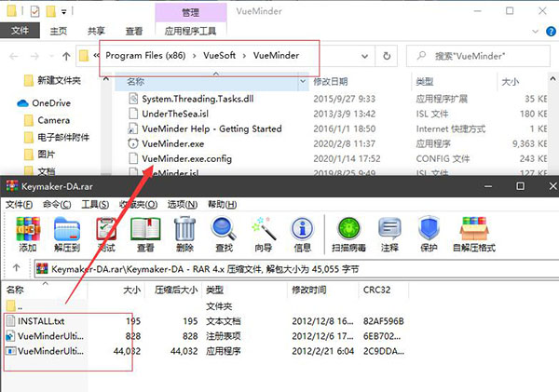559x392 pixels.
Task: Select the OneDrive tree item
Action: [51, 103]
